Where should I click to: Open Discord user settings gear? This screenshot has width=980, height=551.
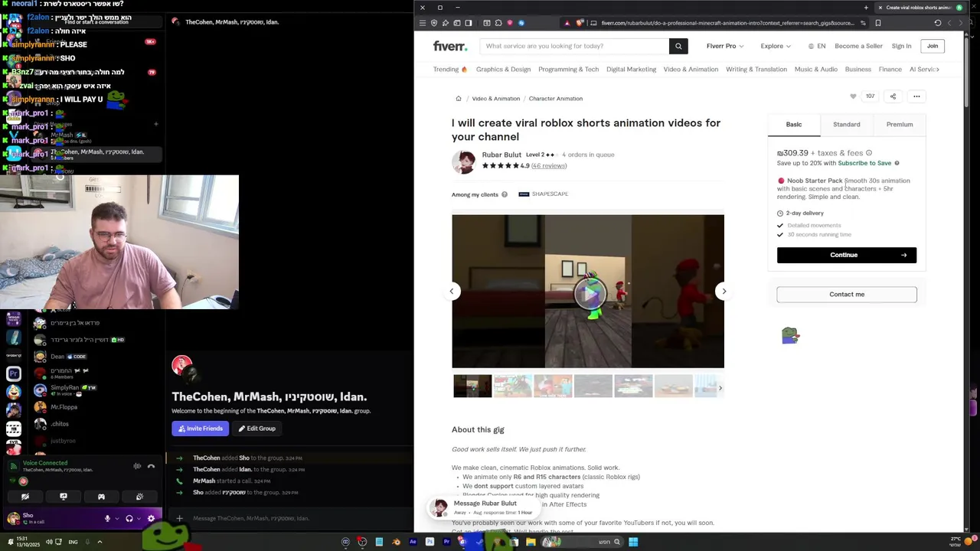[151, 519]
